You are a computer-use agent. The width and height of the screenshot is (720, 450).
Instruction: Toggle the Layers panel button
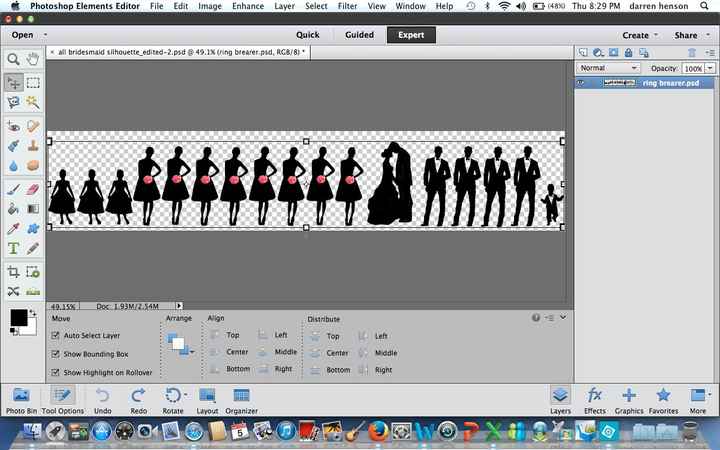(561, 400)
